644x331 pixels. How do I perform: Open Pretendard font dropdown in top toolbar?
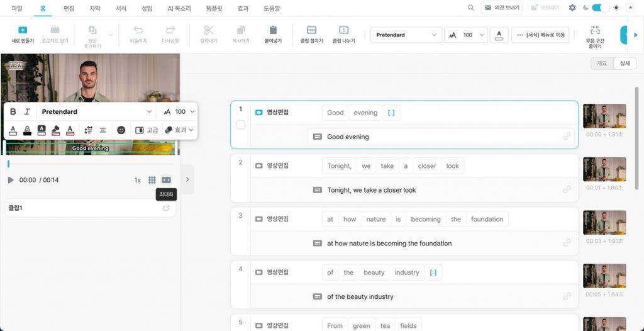pyautogui.click(x=406, y=35)
